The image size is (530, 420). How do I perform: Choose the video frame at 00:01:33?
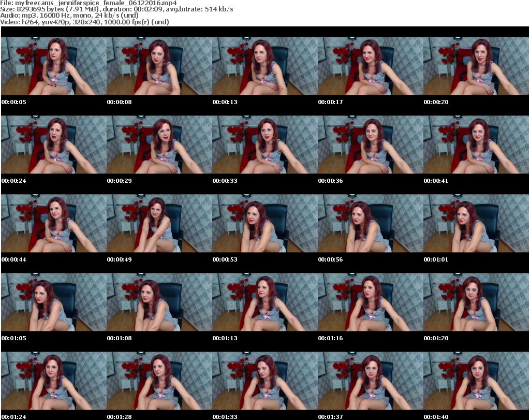coord(264,381)
